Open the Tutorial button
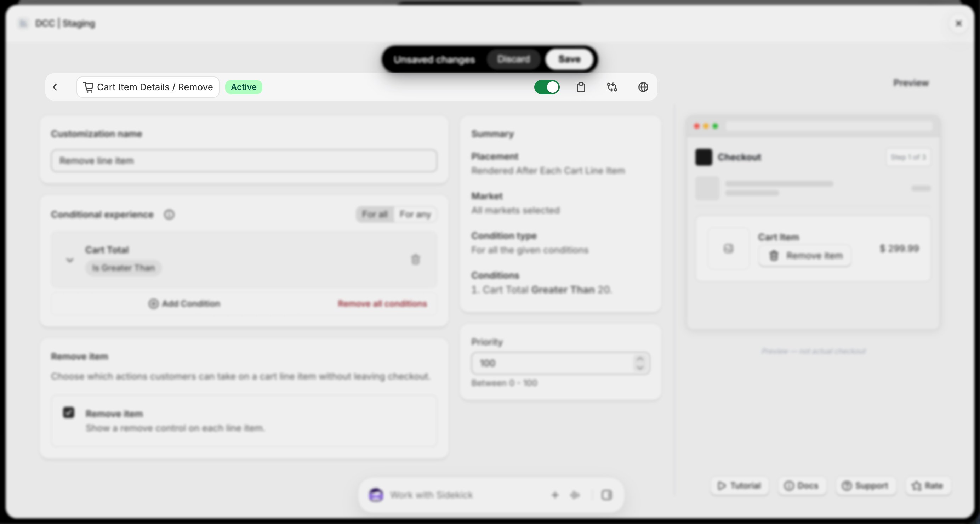 pos(739,485)
